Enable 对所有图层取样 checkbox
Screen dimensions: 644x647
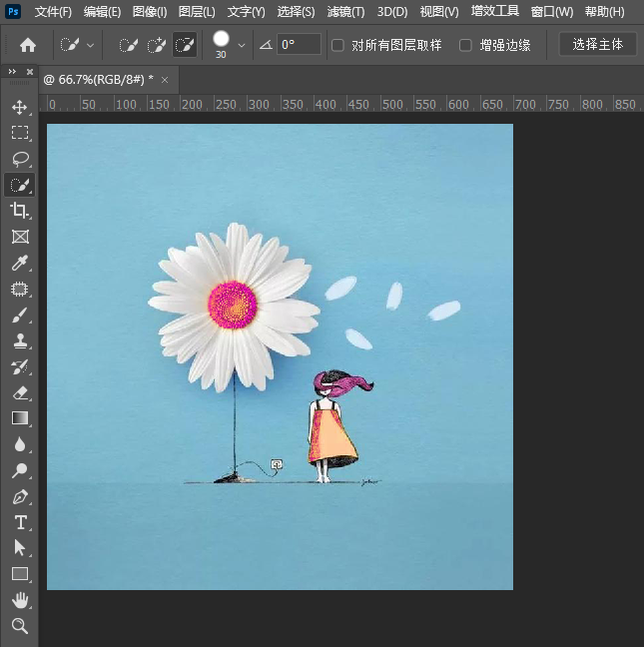(x=337, y=45)
